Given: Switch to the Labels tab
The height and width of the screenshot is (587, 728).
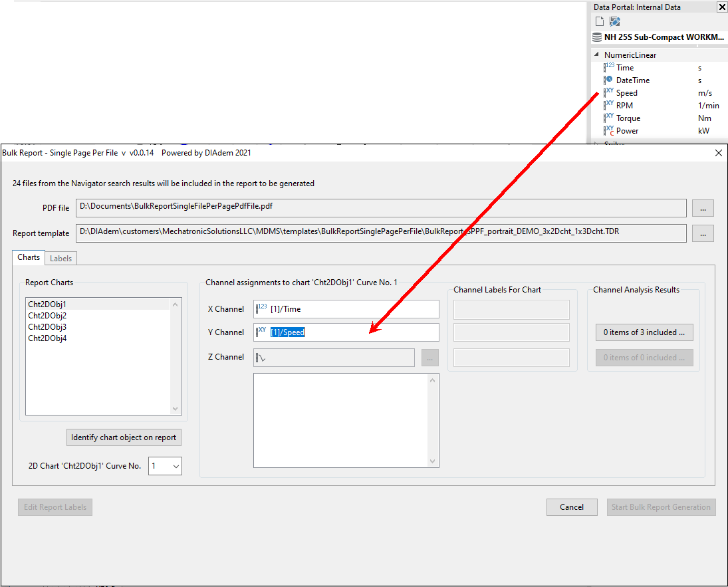Looking at the screenshot, I should click(61, 258).
